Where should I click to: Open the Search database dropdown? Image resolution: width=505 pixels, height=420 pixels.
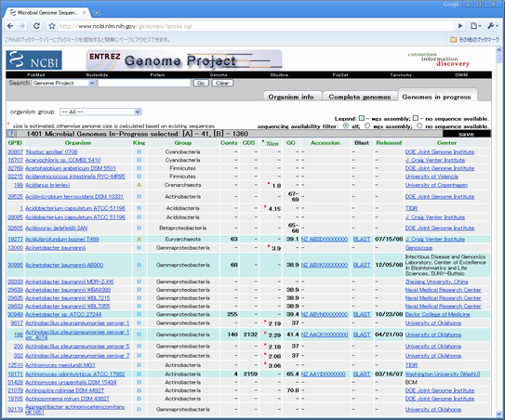(x=64, y=83)
